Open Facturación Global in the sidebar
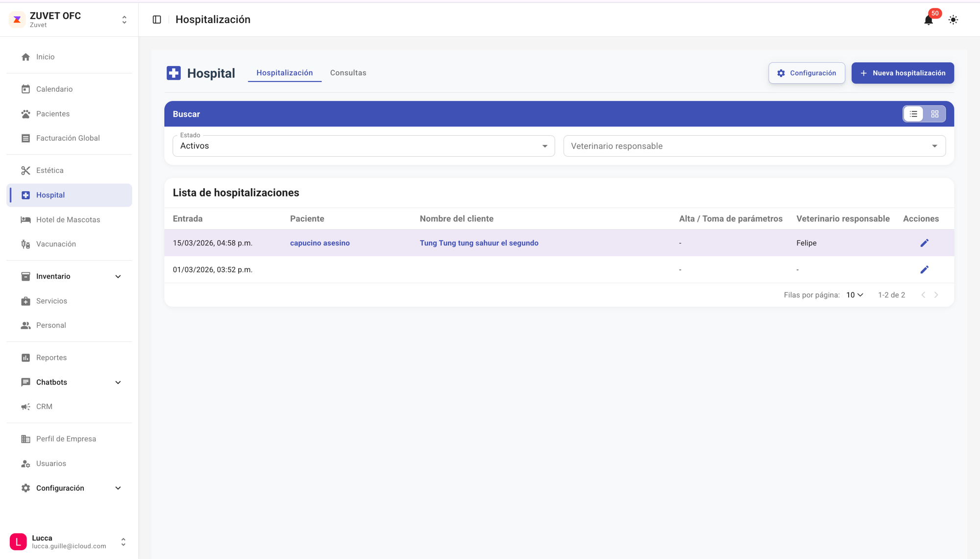Viewport: 980px width, 559px height. tap(69, 138)
